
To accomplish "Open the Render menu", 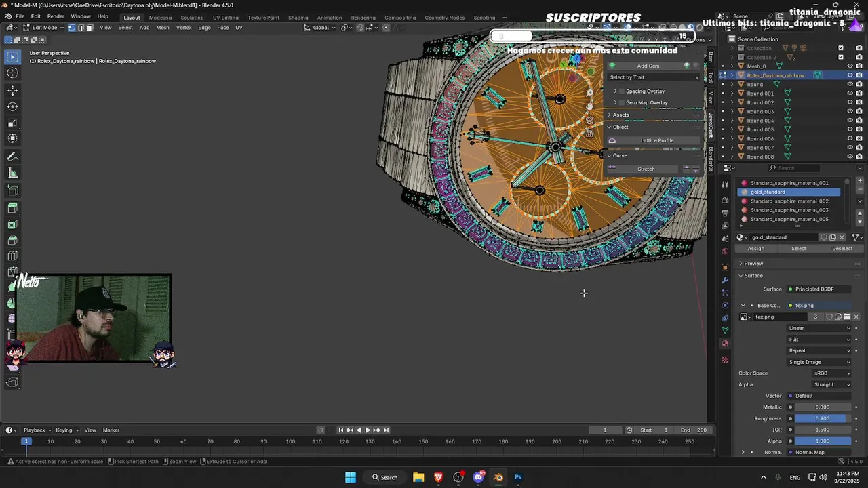I will (56, 16).
